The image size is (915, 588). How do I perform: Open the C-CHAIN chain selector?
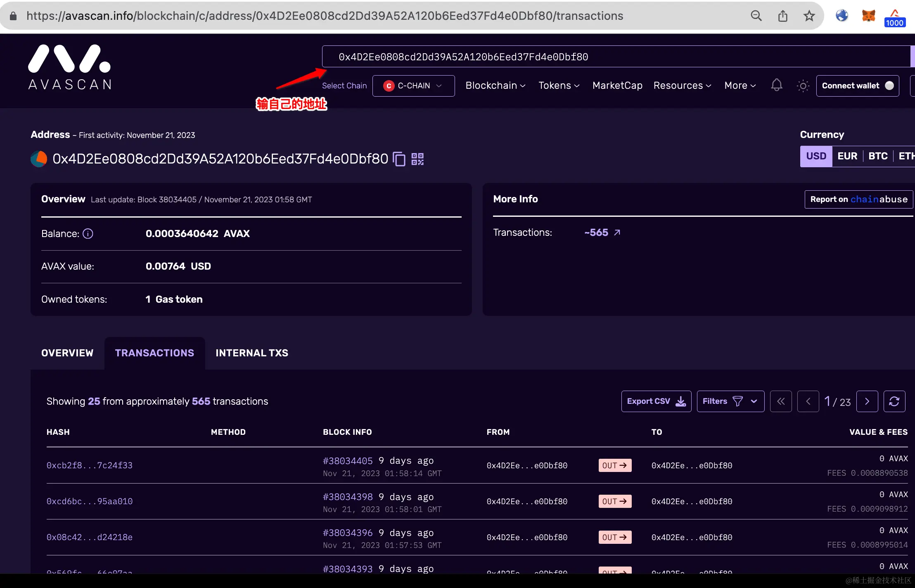click(x=413, y=86)
